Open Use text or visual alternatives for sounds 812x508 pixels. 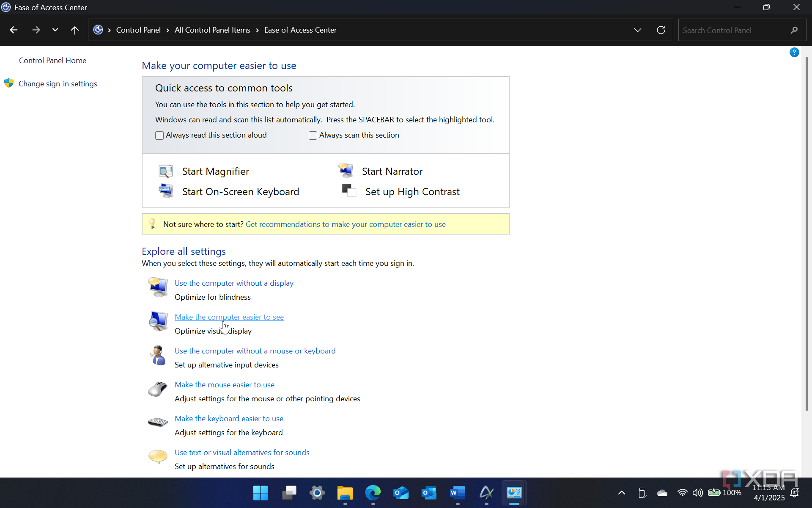click(x=242, y=453)
